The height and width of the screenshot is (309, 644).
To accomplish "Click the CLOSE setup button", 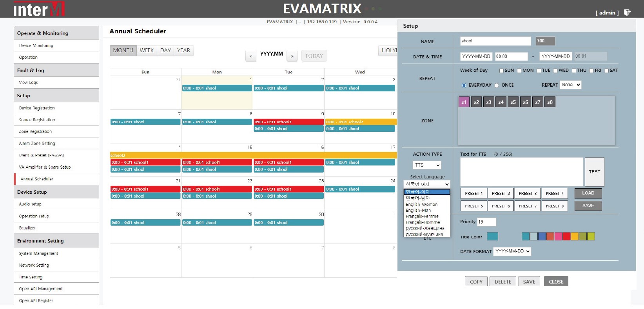I will [556, 282].
